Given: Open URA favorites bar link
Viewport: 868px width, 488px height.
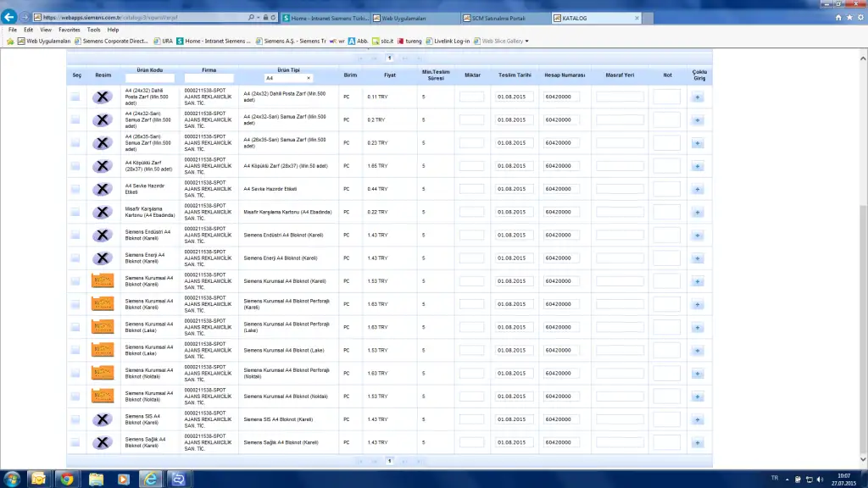Looking at the screenshot, I should [164, 41].
